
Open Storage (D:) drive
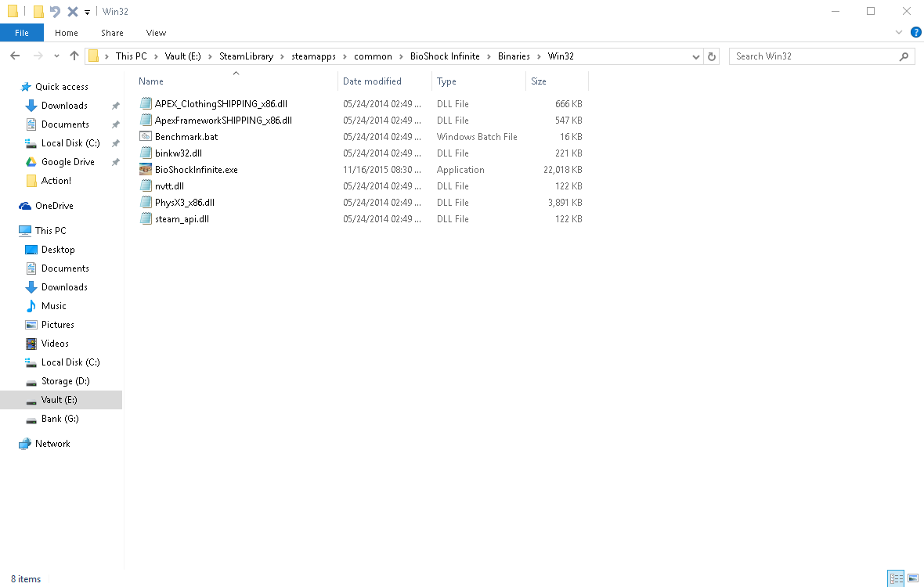(x=66, y=381)
